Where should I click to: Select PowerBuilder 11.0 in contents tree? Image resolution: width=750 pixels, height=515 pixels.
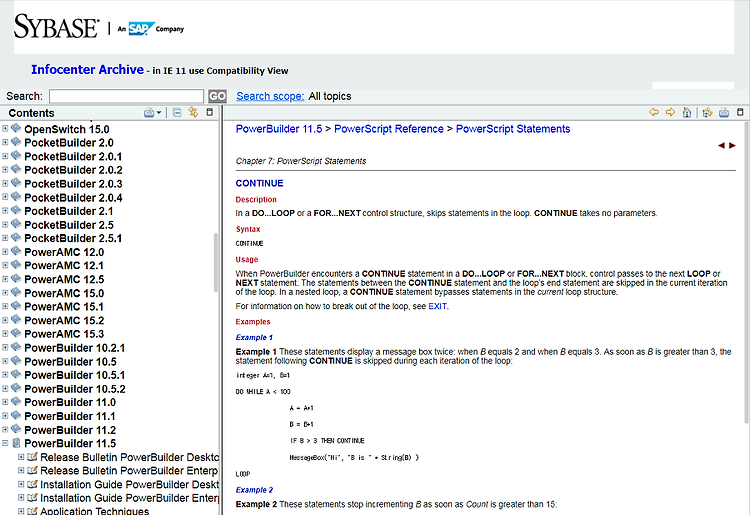point(70,403)
